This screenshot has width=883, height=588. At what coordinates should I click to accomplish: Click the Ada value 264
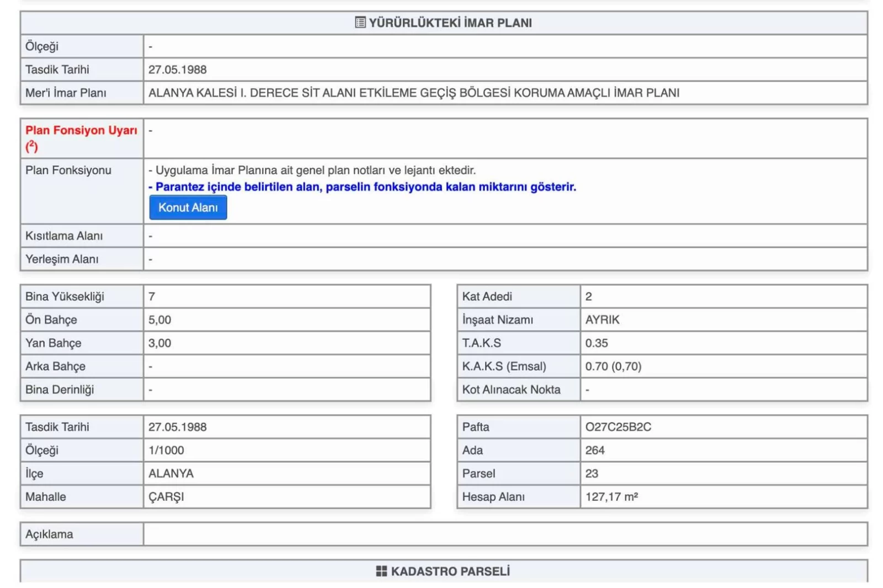595,450
